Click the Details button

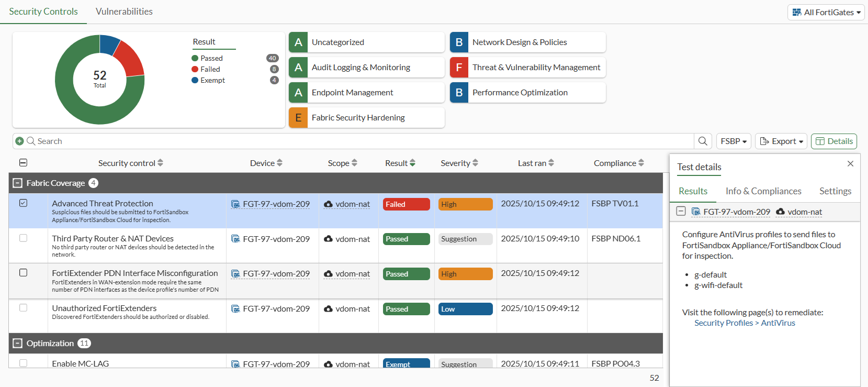(833, 141)
